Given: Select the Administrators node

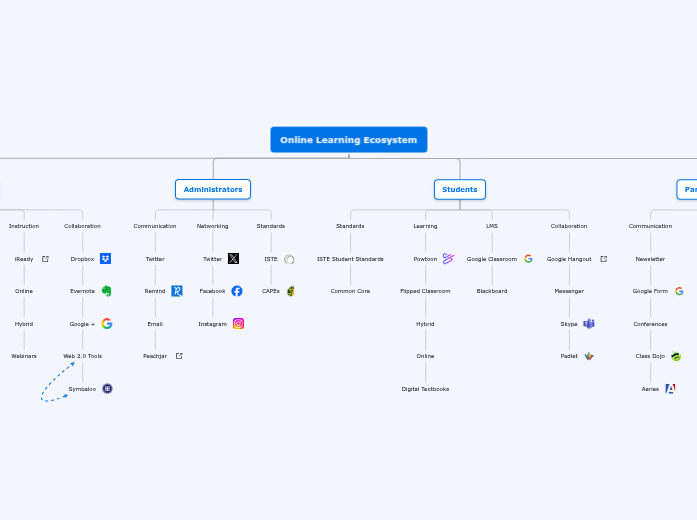Looking at the screenshot, I should (x=213, y=189).
